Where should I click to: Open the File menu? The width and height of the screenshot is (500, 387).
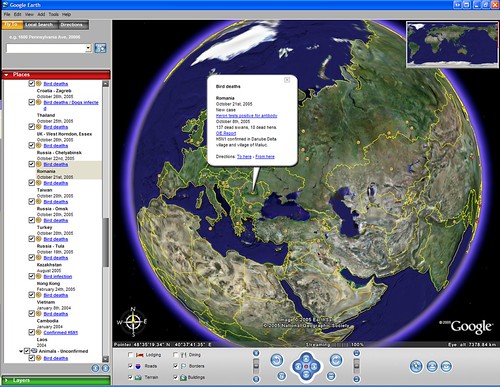7,14
